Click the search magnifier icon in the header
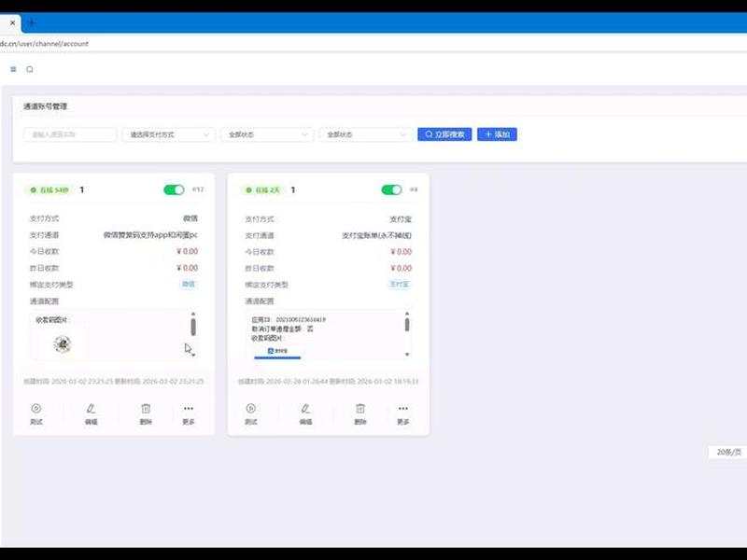 coord(30,69)
